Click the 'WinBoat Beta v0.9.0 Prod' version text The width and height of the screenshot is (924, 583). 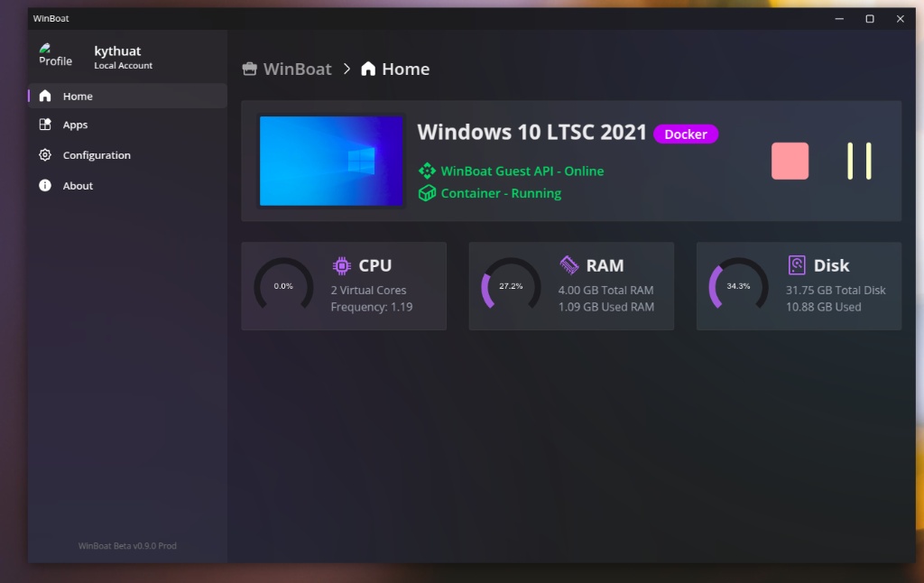pyautogui.click(x=127, y=546)
